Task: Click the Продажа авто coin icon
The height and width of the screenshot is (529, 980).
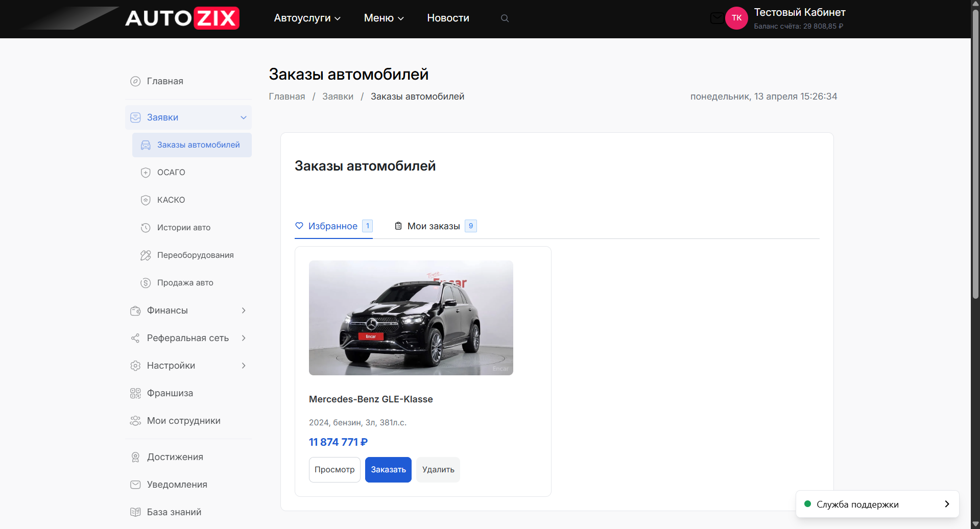Action: [146, 283]
